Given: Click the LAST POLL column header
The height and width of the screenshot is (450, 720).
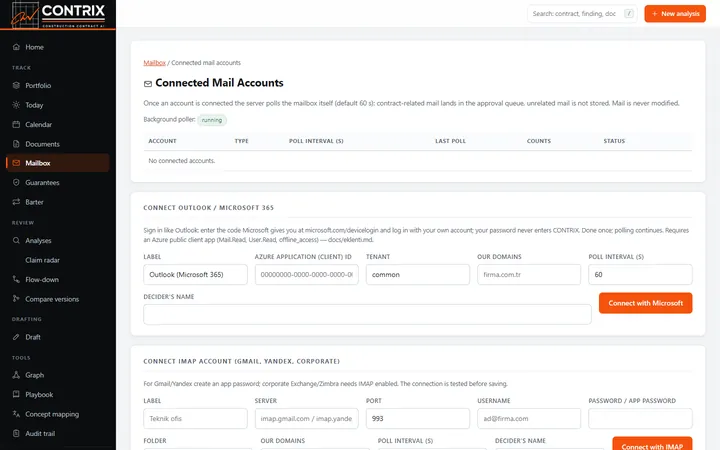Looking at the screenshot, I should click(450, 141).
